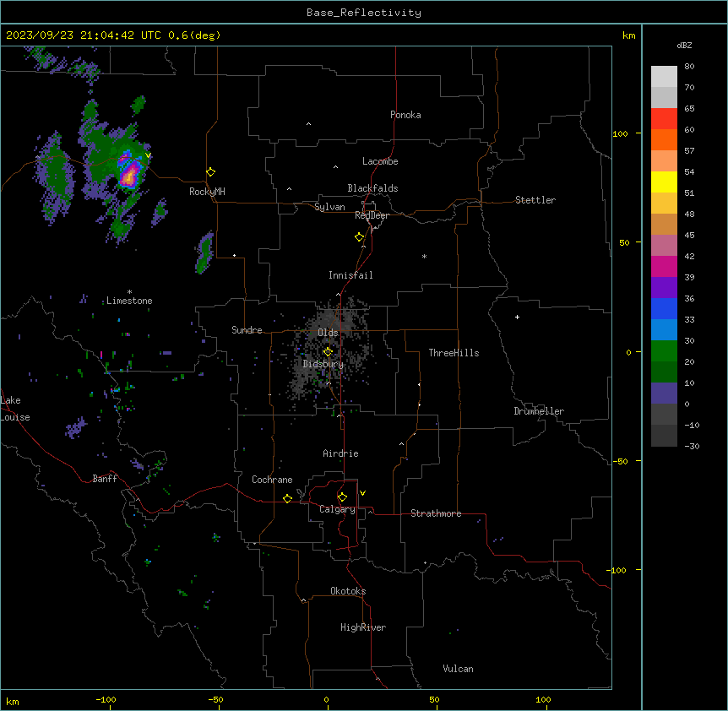Click the Lacombe city label
Viewport: 728px width, 711px height.
click(x=380, y=161)
